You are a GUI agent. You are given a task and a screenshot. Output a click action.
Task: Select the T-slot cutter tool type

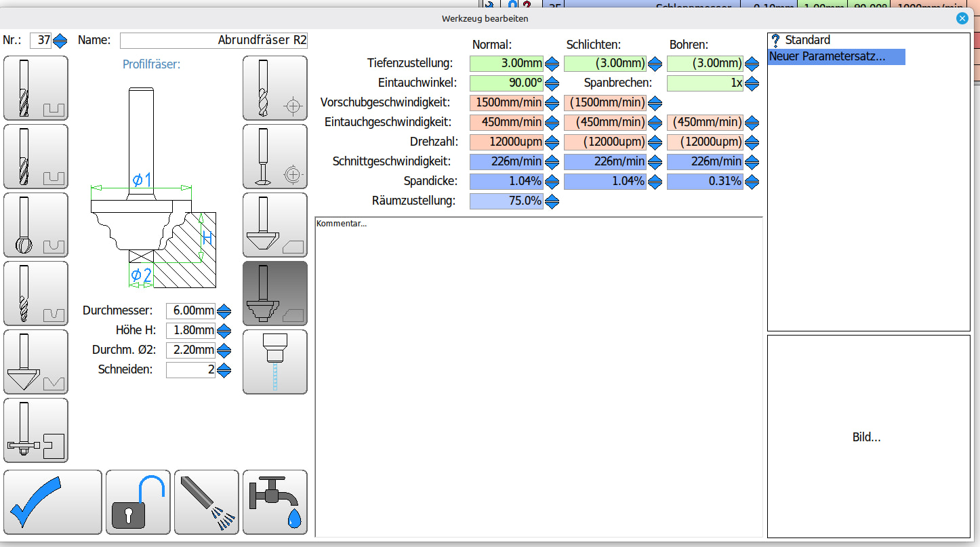click(36, 430)
